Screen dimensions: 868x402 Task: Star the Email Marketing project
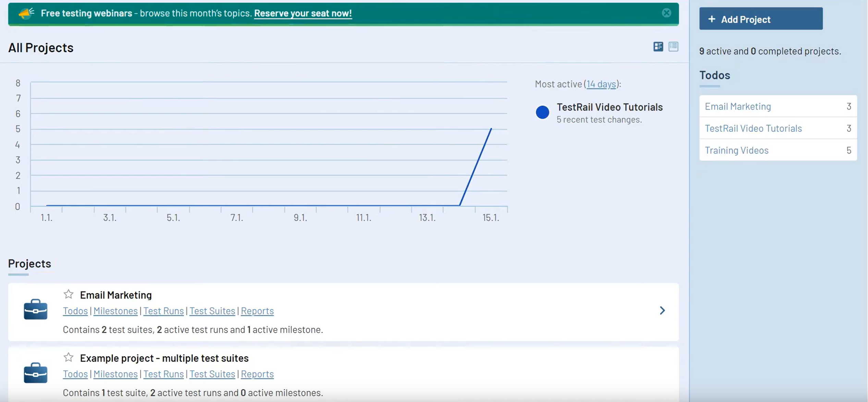coord(69,294)
